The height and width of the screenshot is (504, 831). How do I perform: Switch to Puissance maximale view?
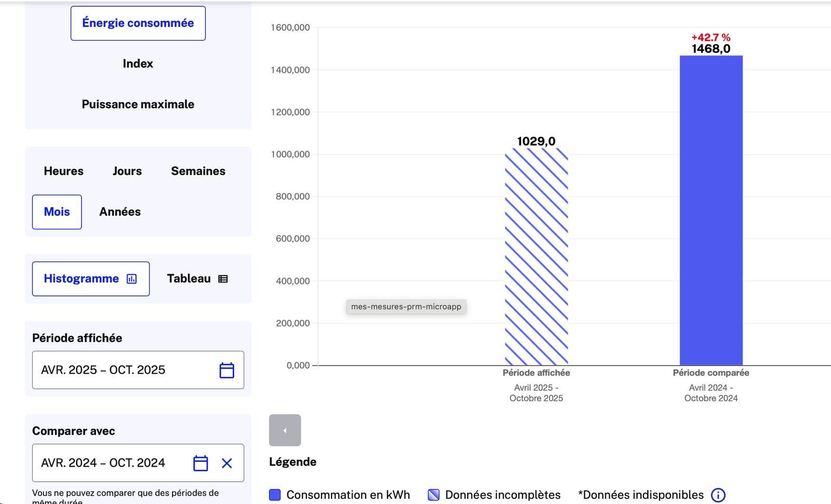coord(138,104)
